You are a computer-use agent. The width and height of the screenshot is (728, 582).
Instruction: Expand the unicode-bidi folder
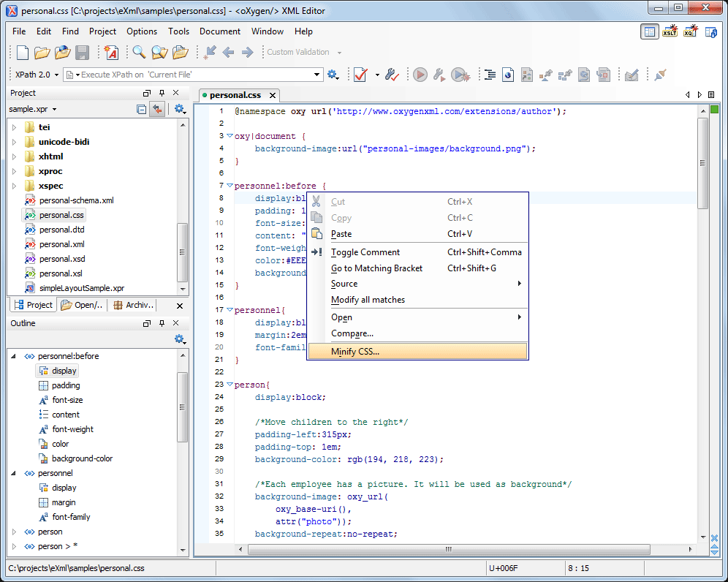14,142
